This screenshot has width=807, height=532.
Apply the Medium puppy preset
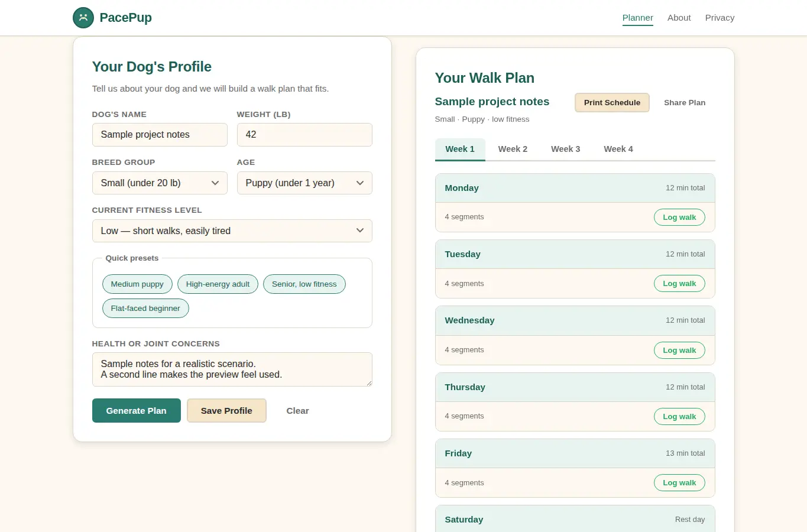137,284
